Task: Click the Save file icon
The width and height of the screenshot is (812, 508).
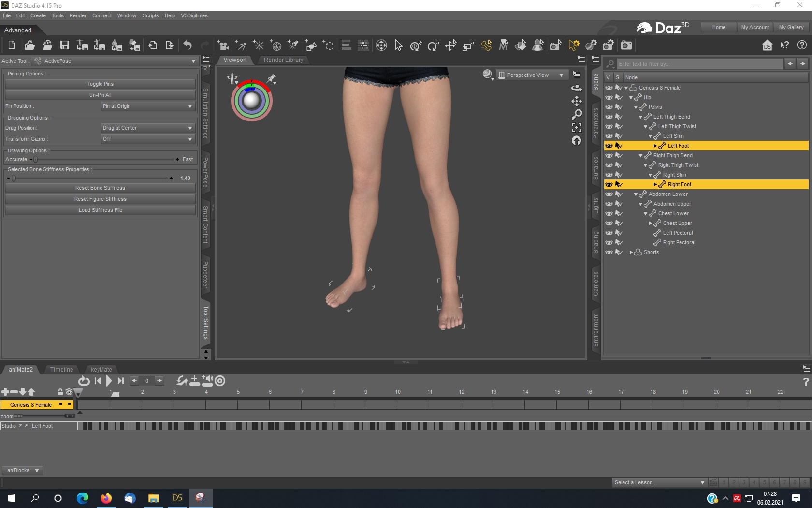Action: point(64,45)
